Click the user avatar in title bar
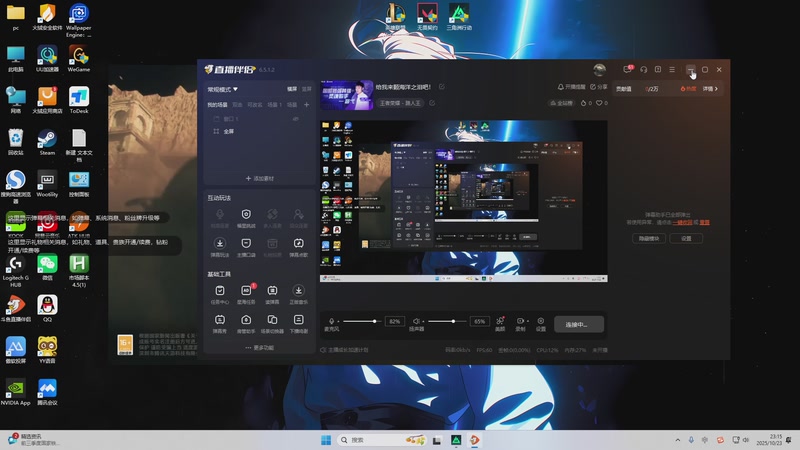The image size is (800, 450). point(599,69)
